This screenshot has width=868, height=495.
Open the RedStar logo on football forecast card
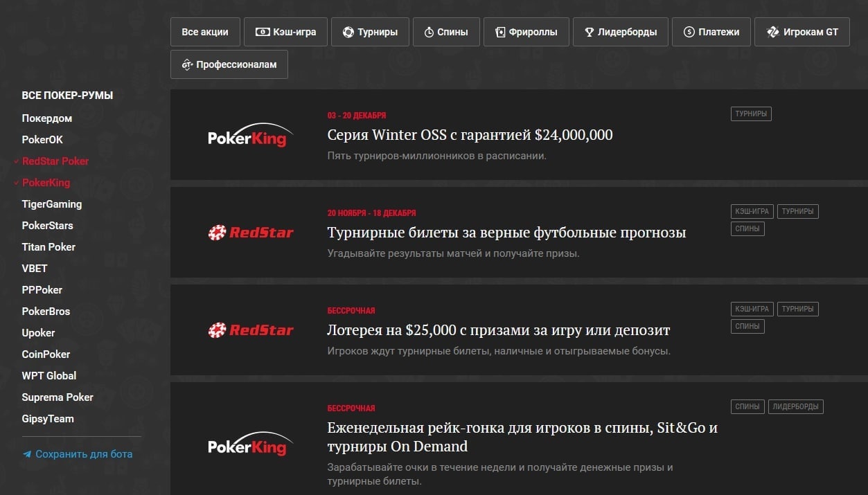[250, 233]
